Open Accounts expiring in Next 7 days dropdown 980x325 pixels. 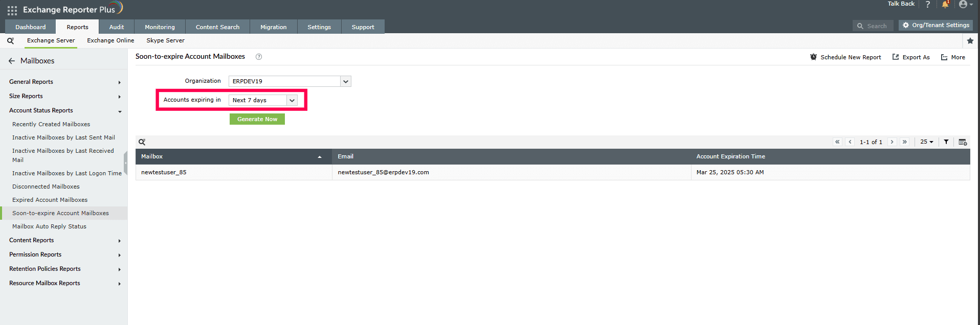263,100
